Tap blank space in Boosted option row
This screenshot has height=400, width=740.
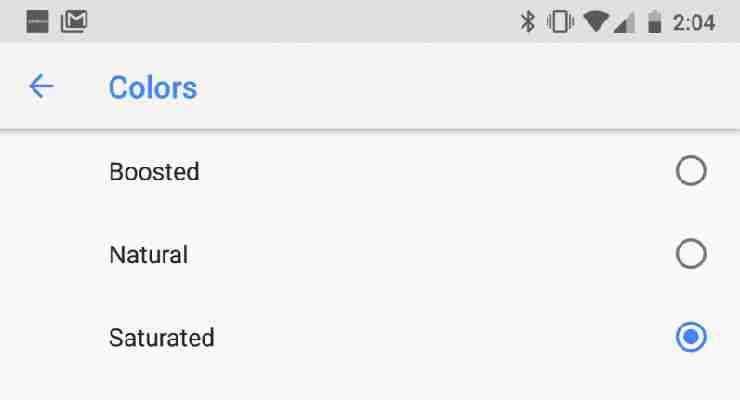pos(425,171)
